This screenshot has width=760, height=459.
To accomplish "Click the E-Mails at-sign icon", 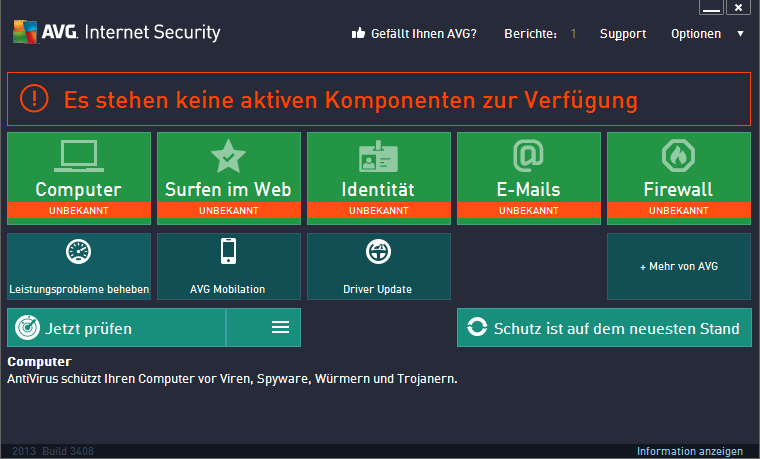I will coord(528,155).
